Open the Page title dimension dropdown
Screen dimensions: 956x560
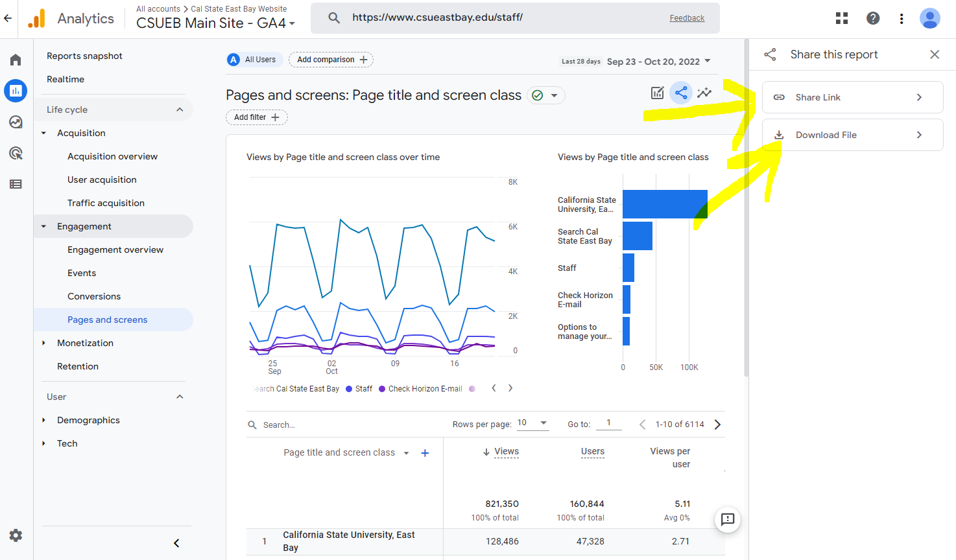[x=406, y=453]
